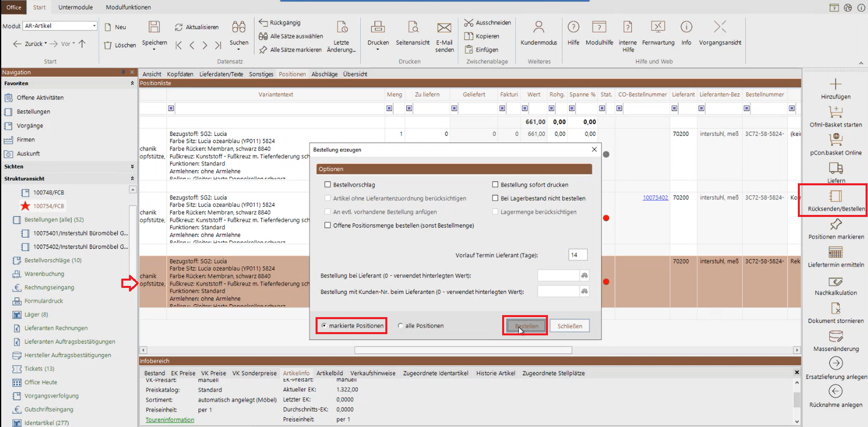Click E-Mail senden envelope icon
868x427 pixels.
(444, 28)
